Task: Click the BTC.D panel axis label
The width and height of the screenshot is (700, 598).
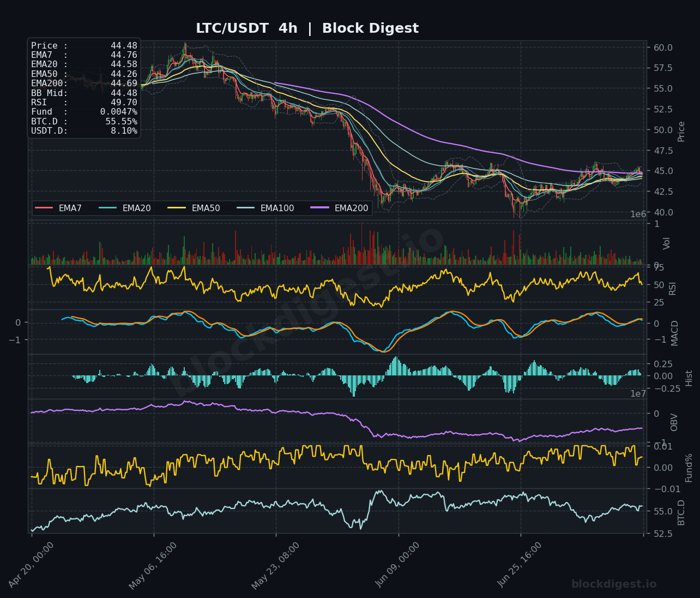Action: (x=681, y=512)
